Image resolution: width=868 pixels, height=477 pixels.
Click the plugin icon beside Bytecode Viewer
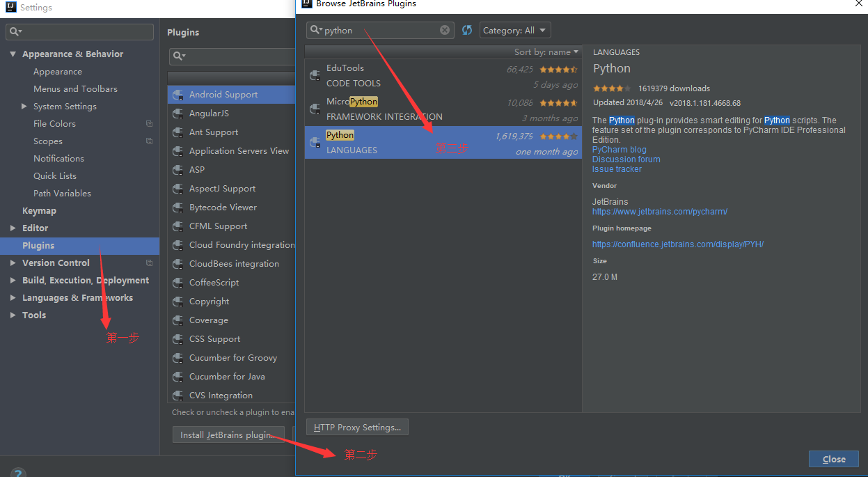tap(177, 208)
